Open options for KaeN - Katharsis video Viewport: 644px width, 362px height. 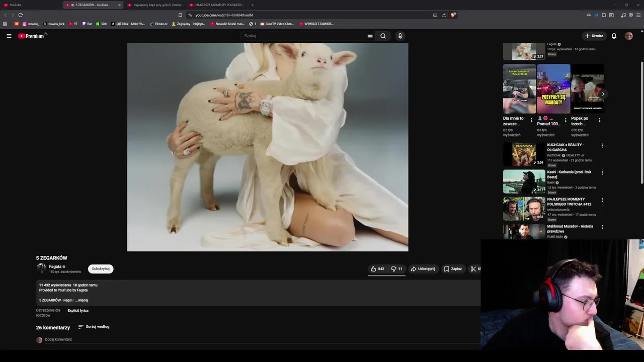point(602,173)
